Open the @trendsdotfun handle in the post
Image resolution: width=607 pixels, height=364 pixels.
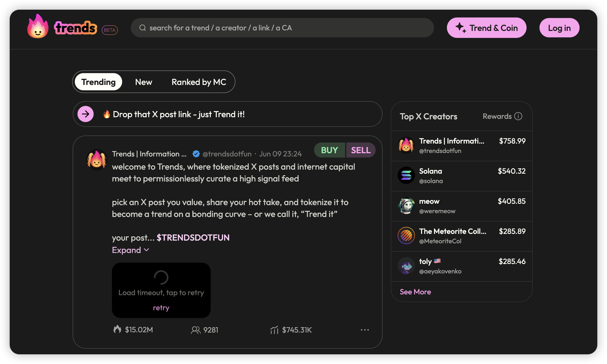[227, 154]
